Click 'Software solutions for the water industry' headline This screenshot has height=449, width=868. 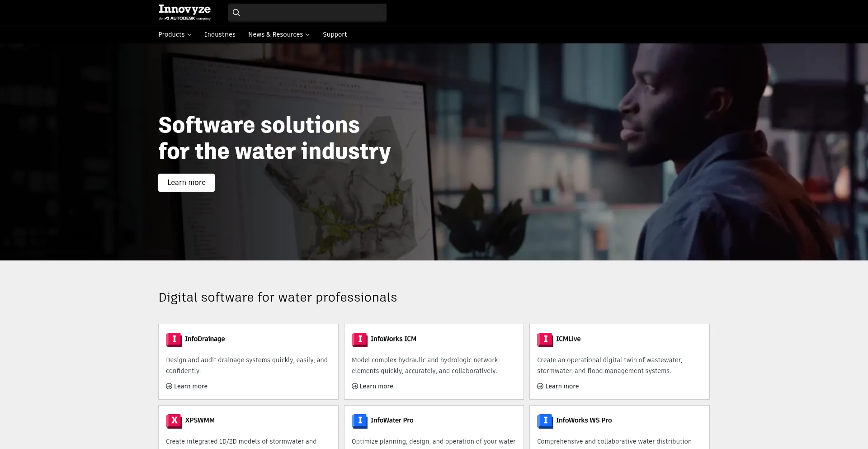274,138
